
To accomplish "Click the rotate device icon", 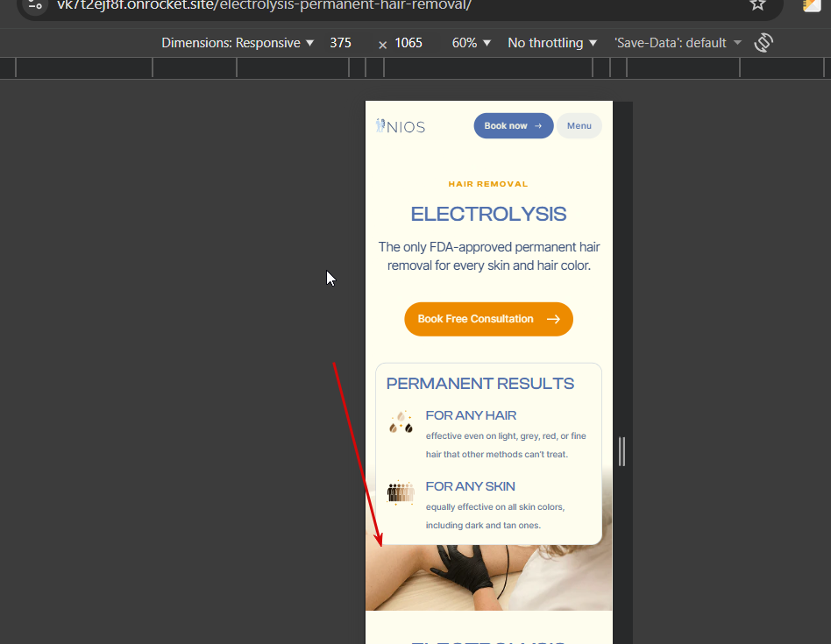I will 764,43.
